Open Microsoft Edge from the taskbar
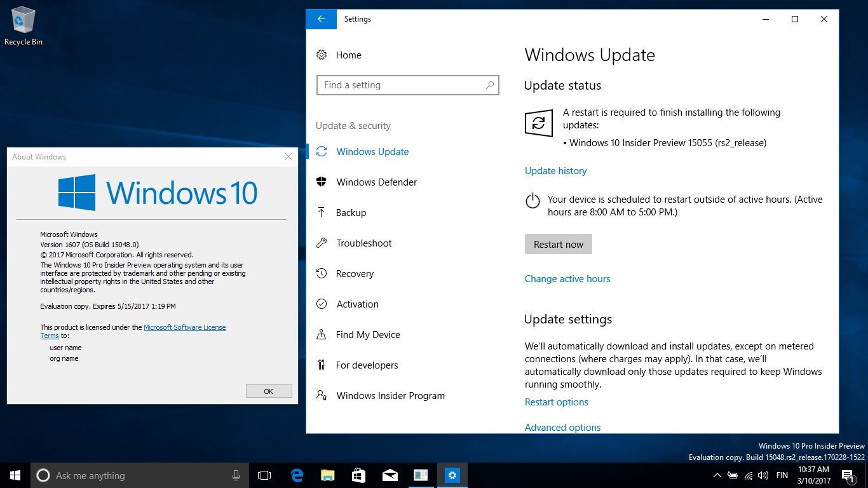The image size is (868, 488). point(297,475)
